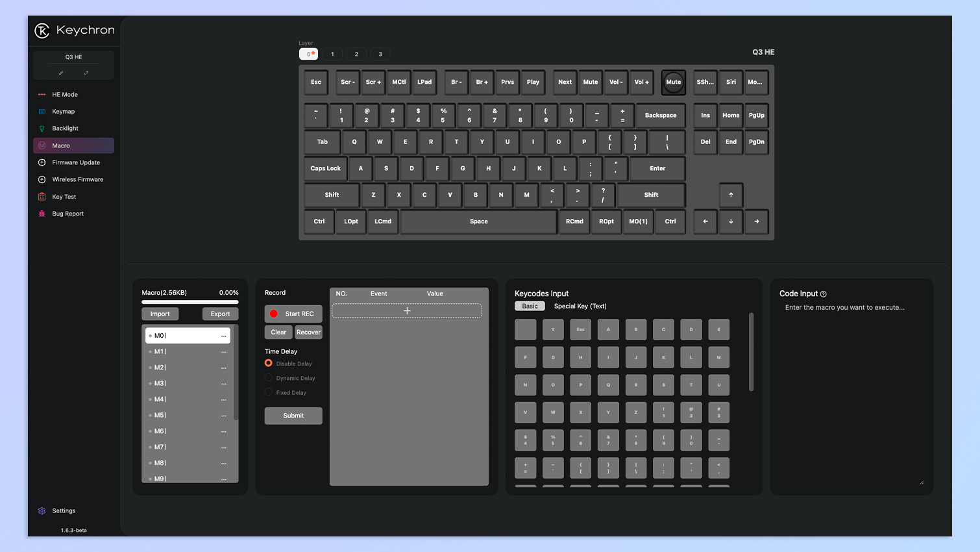Screen dimensions: 980x552
Task: Click the Firmware Update icon
Action: [x=42, y=162]
